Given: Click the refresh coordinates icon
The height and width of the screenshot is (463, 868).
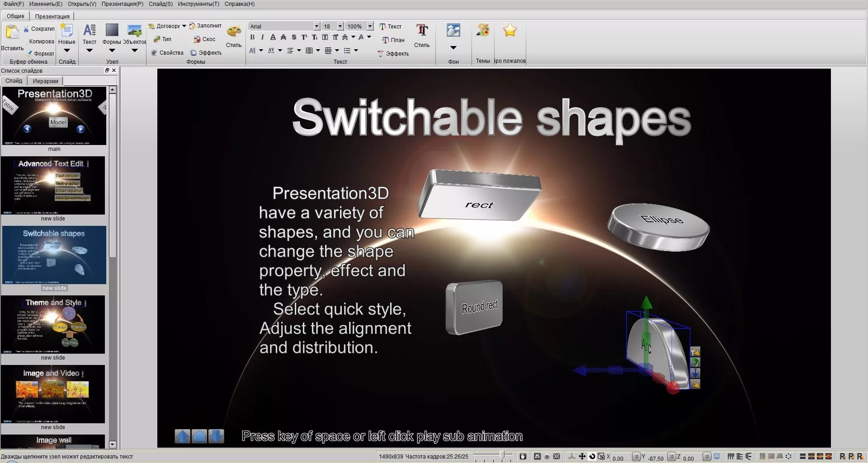Looking at the screenshot, I should [717, 457].
